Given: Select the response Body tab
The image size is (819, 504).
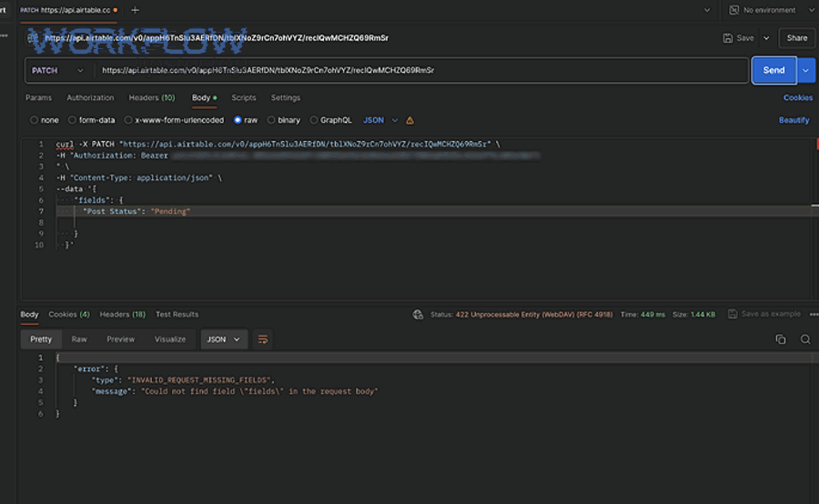Looking at the screenshot, I should coord(29,315).
